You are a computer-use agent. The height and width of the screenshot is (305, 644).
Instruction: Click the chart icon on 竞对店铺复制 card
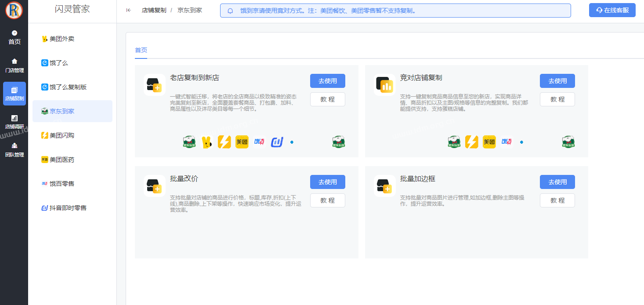click(x=384, y=85)
